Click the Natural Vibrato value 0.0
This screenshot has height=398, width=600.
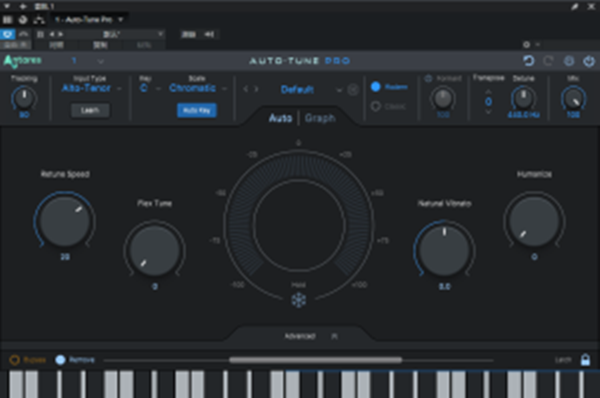coord(444,286)
